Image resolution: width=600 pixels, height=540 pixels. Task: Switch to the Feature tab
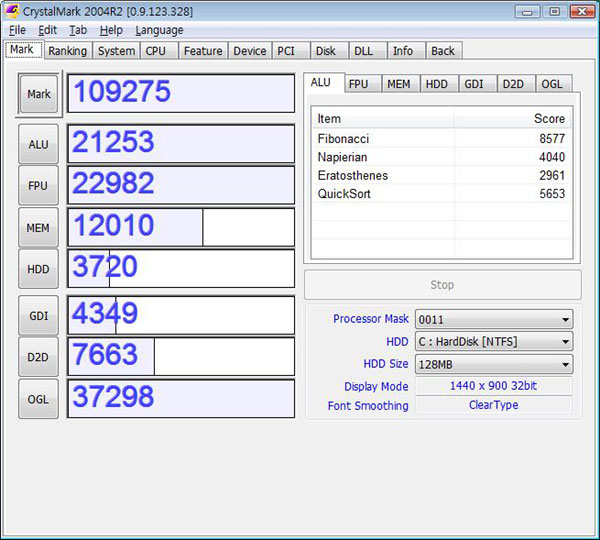[x=203, y=51]
